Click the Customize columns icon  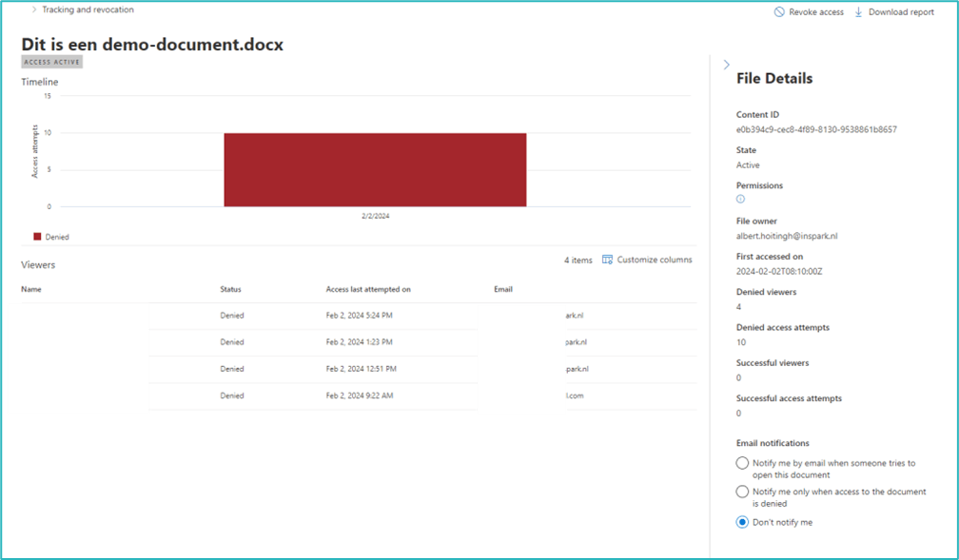coord(607,260)
